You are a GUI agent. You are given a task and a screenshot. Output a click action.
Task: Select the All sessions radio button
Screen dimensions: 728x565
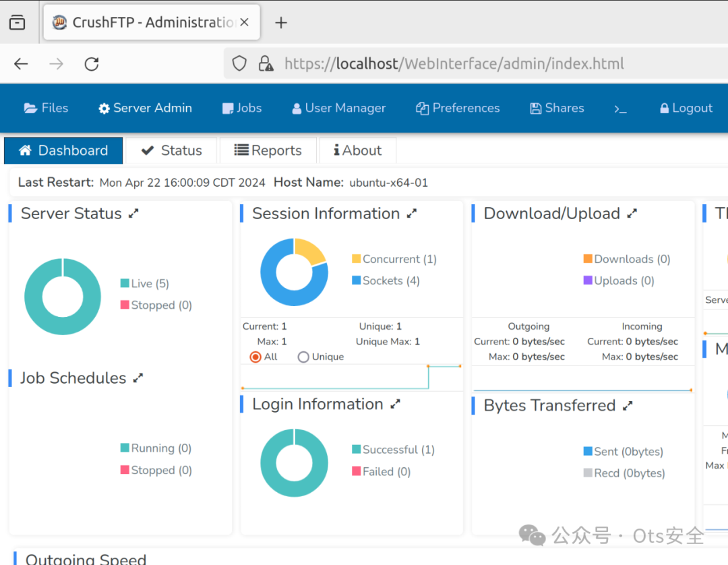255,357
